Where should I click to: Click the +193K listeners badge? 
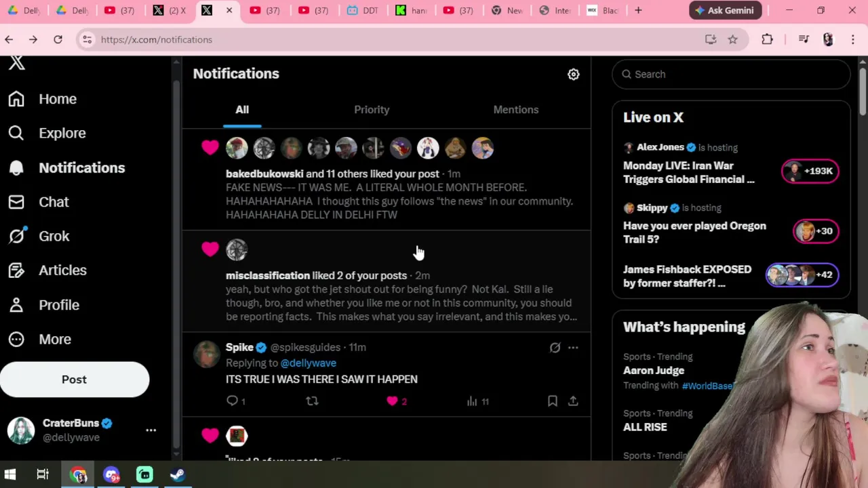[x=810, y=171]
